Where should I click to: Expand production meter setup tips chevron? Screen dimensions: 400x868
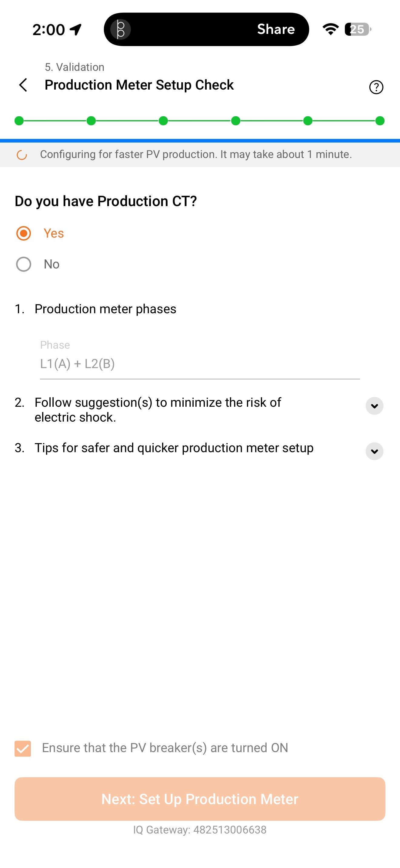(374, 451)
